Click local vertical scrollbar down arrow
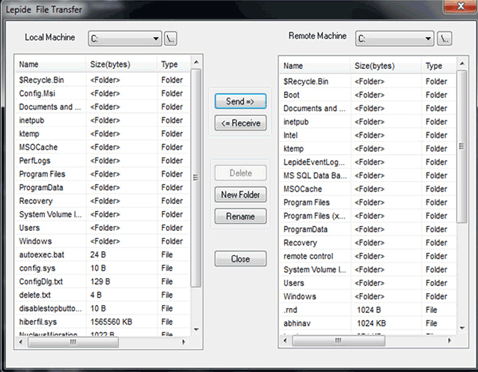Viewport: 478px width, 372px height. pyautogui.click(x=196, y=330)
